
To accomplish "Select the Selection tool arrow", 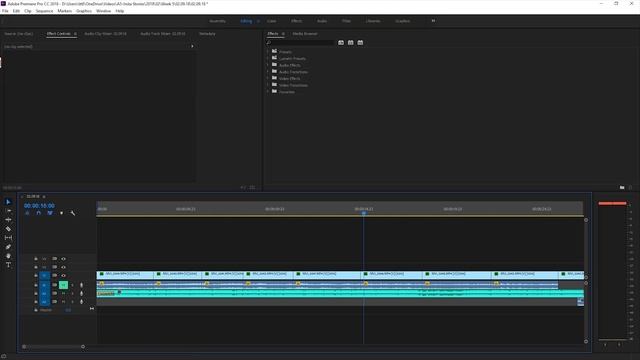I will pyautogui.click(x=8, y=202).
